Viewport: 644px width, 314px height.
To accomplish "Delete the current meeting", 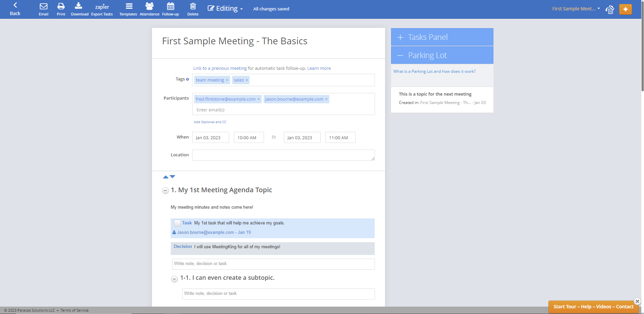I will (x=193, y=9).
